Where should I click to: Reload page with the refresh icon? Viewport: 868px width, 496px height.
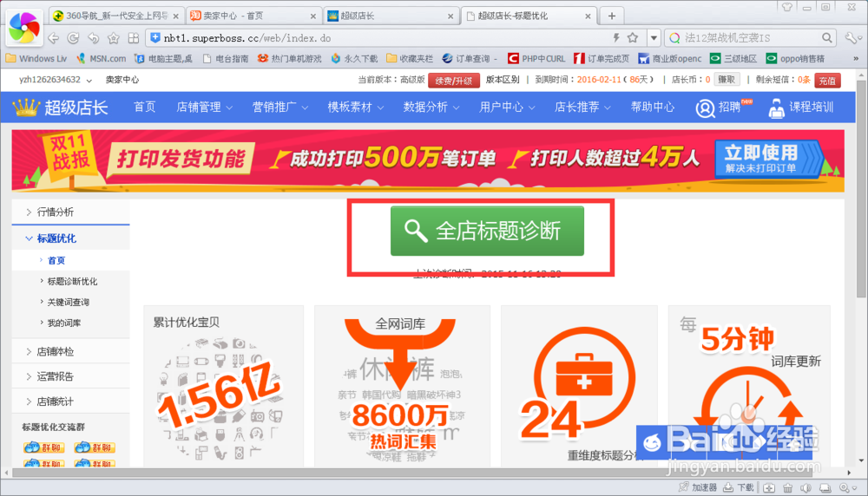point(73,38)
